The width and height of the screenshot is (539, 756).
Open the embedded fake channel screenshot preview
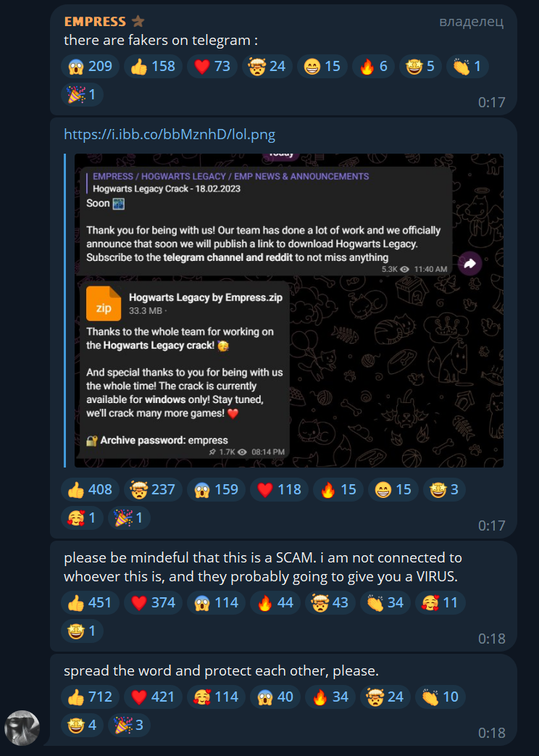[289, 310]
